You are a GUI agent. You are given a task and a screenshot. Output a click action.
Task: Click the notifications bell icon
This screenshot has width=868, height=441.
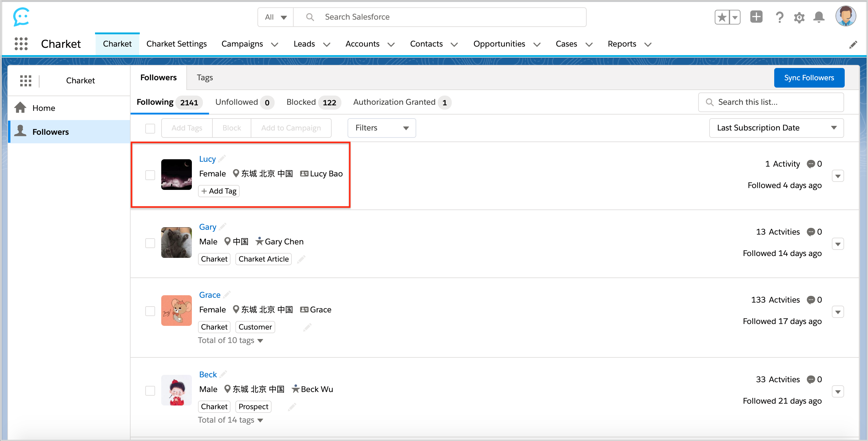818,17
